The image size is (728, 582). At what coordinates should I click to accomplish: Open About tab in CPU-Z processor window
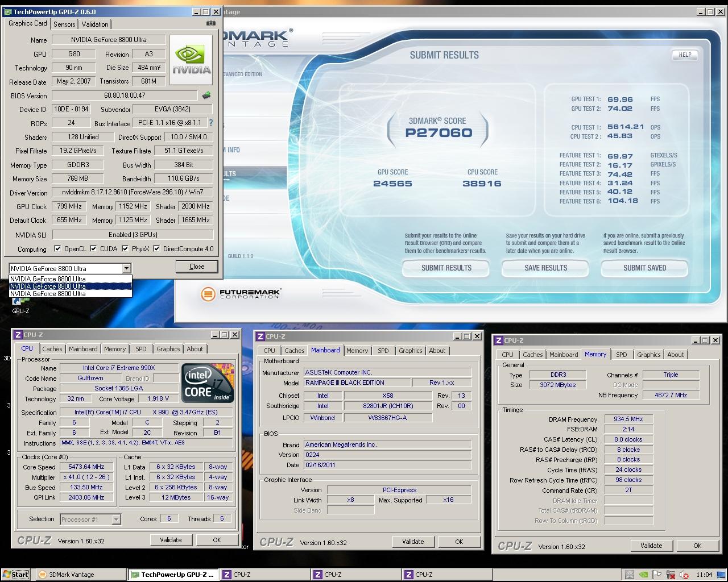(195, 349)
